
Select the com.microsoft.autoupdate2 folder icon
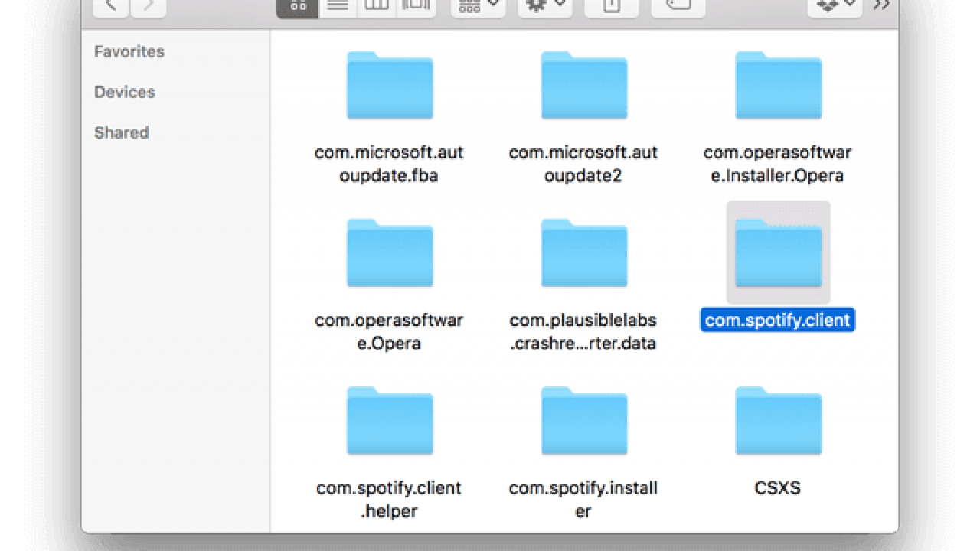click(x=584, y=86)
